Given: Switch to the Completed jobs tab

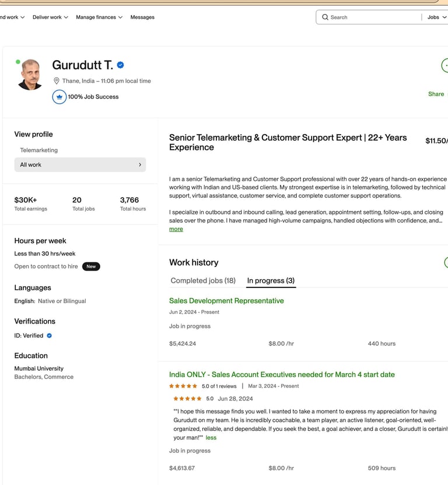Looking at the screenshot, I should (203, 280).
